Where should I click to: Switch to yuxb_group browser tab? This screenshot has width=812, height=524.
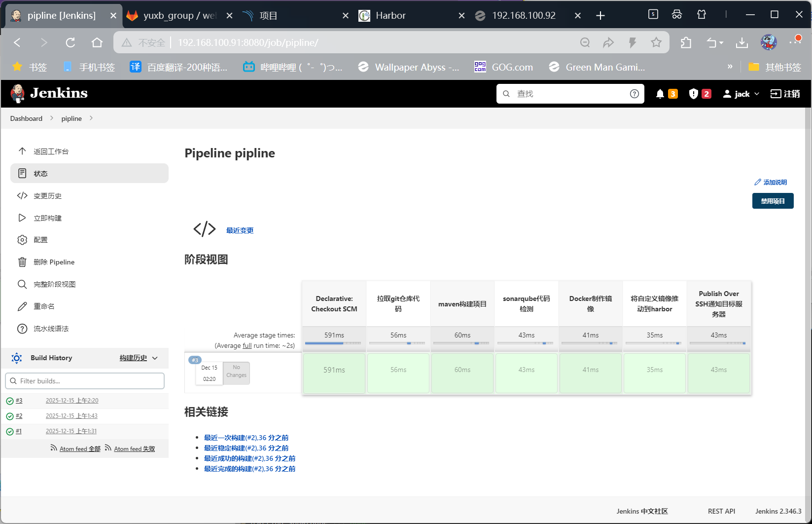click(x=179, y=16)
